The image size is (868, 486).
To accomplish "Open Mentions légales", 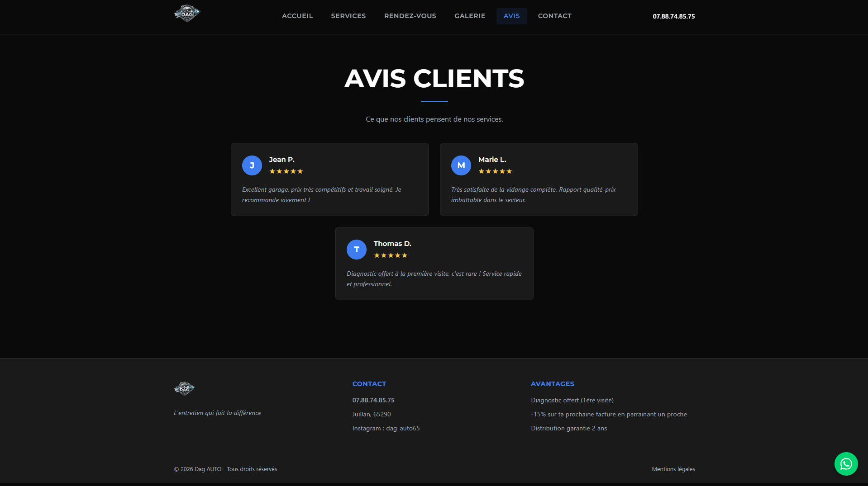I will [673, 469].
